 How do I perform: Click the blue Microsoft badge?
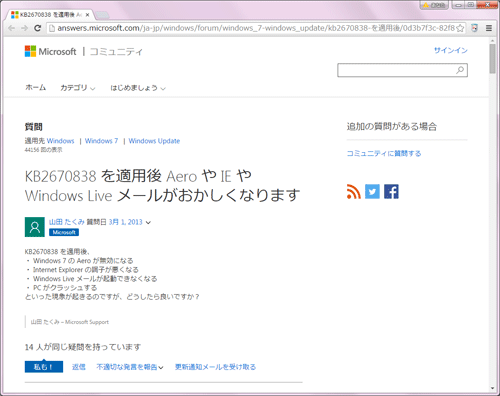click(x=64, y=232)
